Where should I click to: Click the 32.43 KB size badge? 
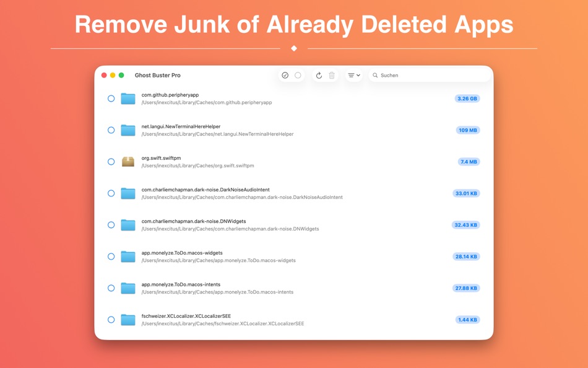(x=465, y=224)
